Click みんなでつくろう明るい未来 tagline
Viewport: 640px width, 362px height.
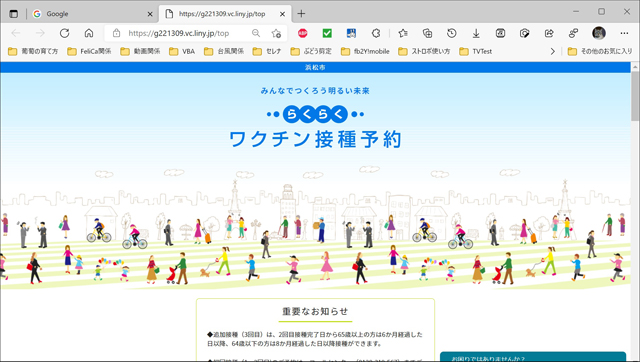point(315,91)
